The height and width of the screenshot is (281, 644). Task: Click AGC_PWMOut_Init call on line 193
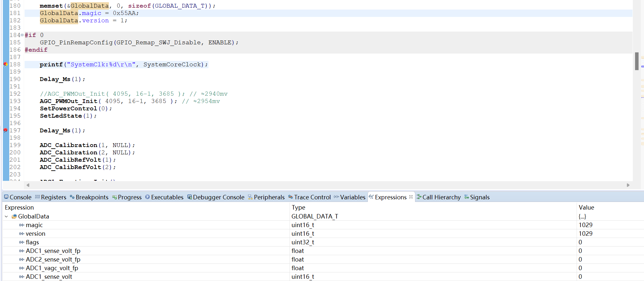[x=109, y=101]
